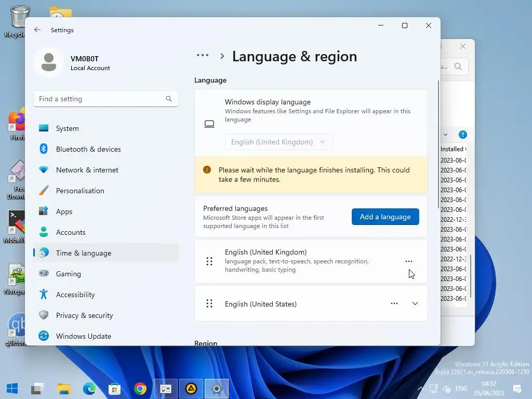Open System settings category
This screenshot has height=399, width=532.
(106, 128)
